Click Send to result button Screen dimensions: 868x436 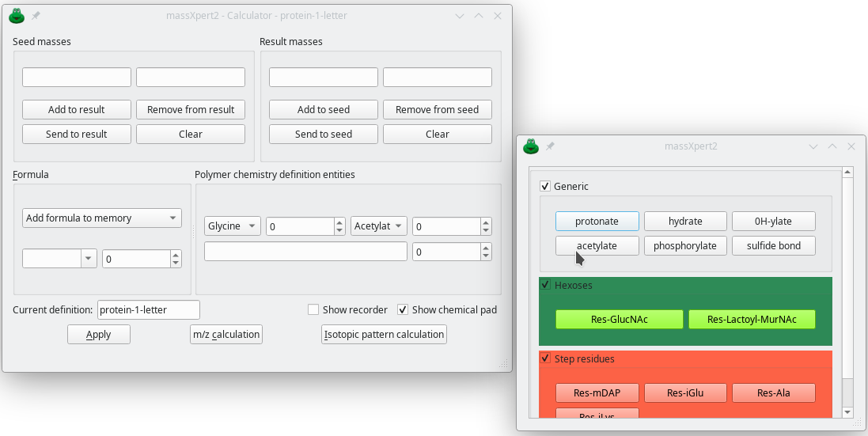click(77, 134)
